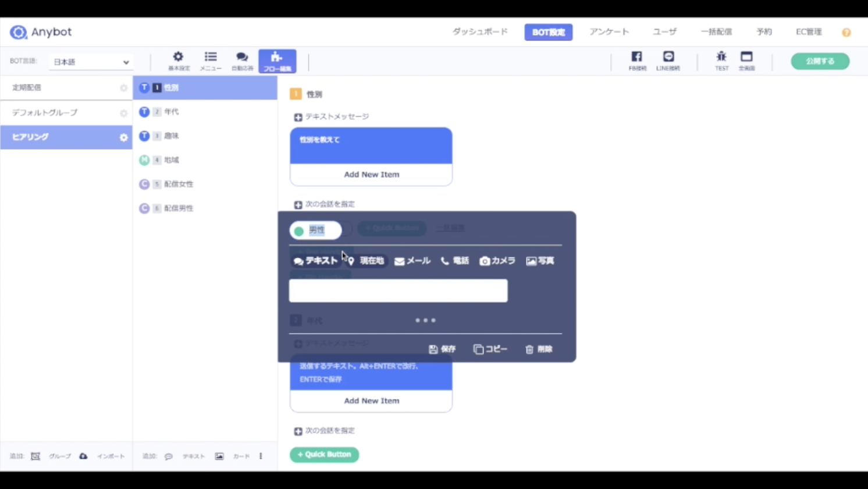
Task: Go to the ダッシュボード top menu item
Action: tap(480, 32)
